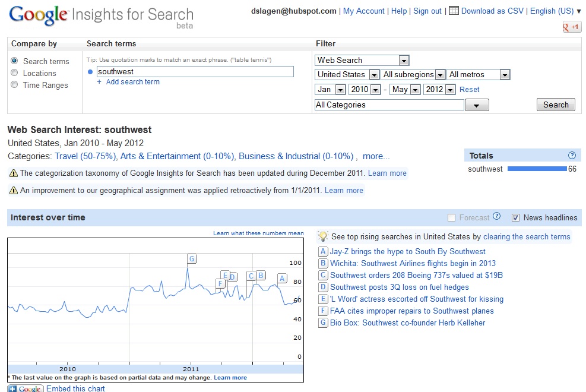This screenshot has height=392, width=586.
Task: Open the My Account link
Action: pyautogui.click(x=363, y=11)
